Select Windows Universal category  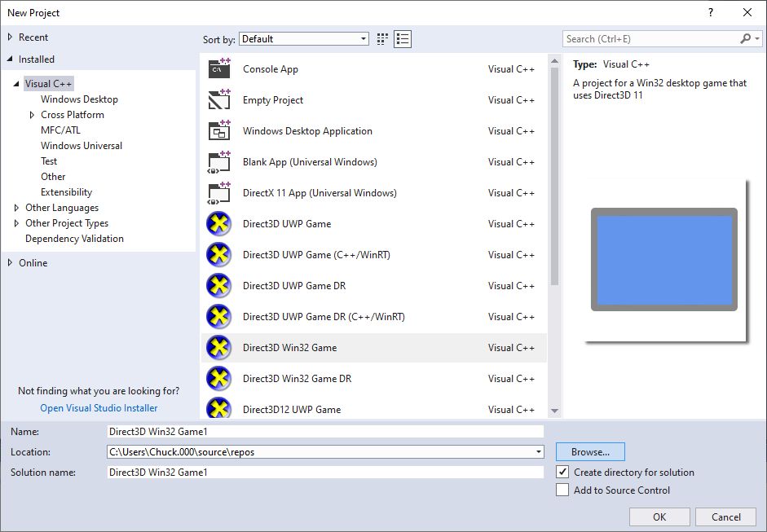82,146
